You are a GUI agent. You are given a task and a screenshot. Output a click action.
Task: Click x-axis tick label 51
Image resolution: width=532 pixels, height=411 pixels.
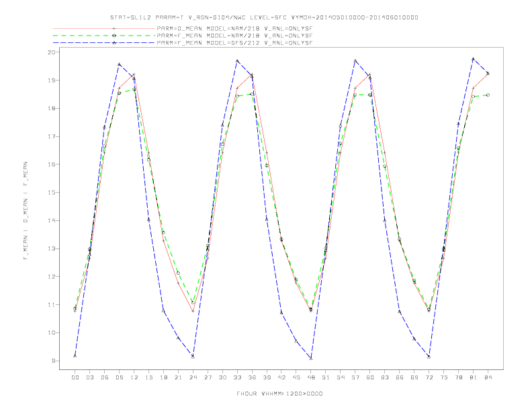326,377
